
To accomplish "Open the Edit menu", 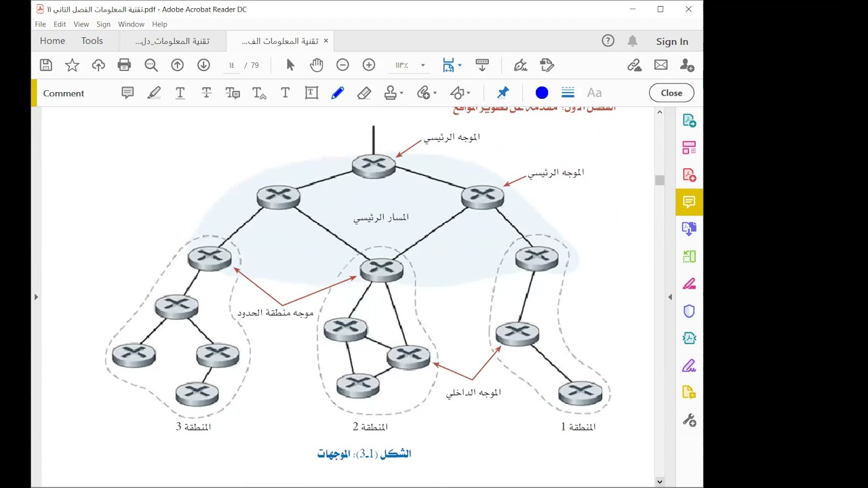I will coord(60,24).
